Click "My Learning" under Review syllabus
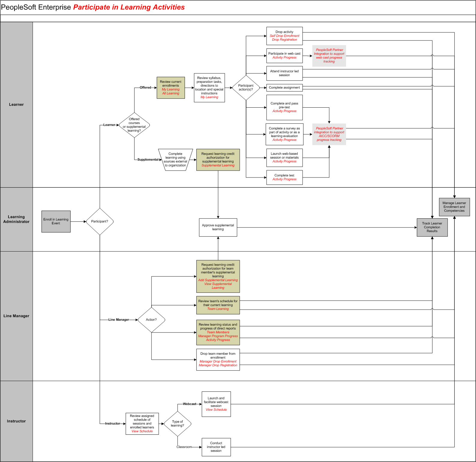Image resolution: width=476 pixels, height=462 pixels. point(209,97)
